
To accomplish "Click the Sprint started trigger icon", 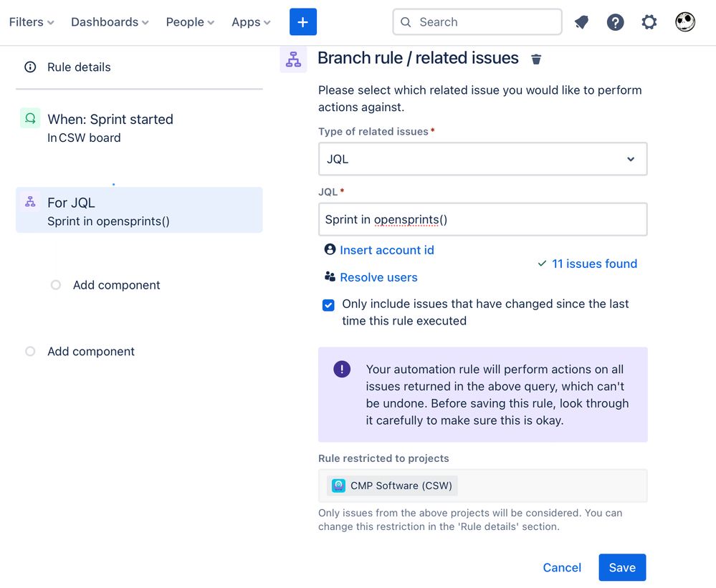I will (x=30, y=119).
